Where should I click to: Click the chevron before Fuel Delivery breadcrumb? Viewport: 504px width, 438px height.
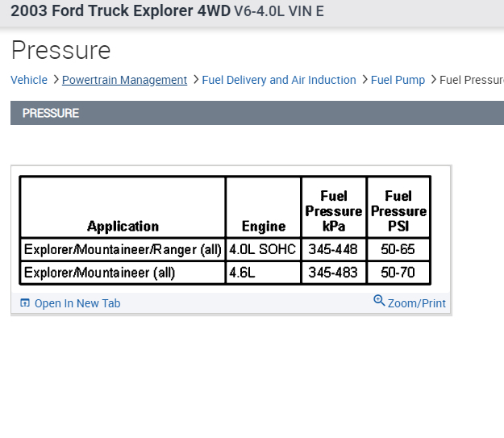(196, 80)
